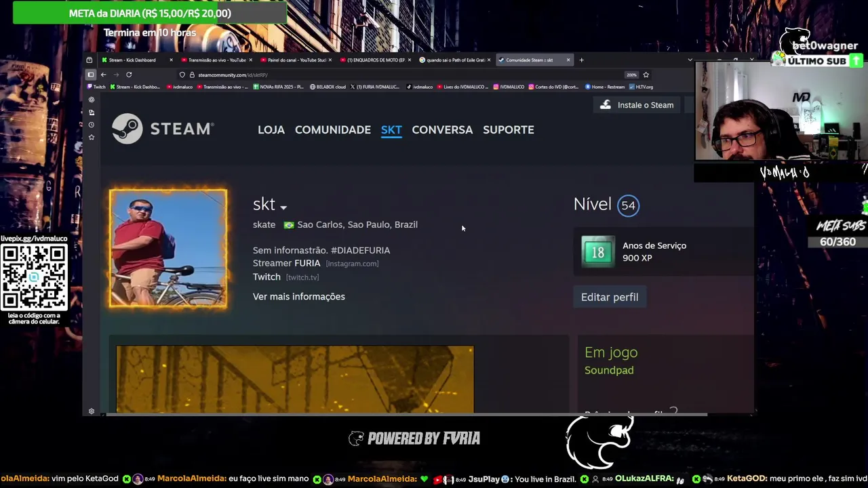Viewport: 868px width, 488px height.
Task: Open the CONVERSA menu item
Action: pyautogui.click(x=442, y=129)
